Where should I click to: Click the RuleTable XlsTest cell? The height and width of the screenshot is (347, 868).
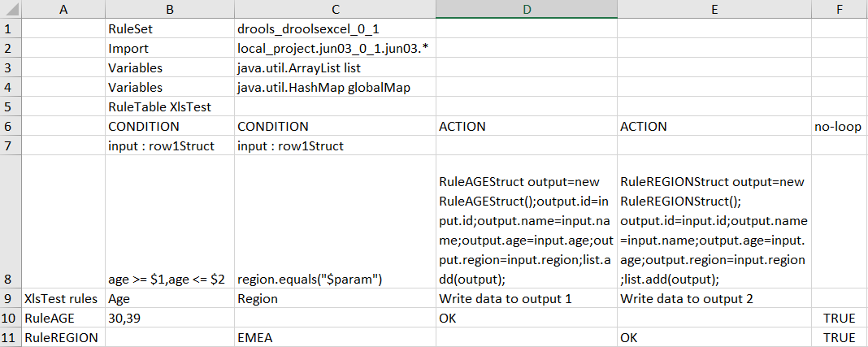point(169,106)
